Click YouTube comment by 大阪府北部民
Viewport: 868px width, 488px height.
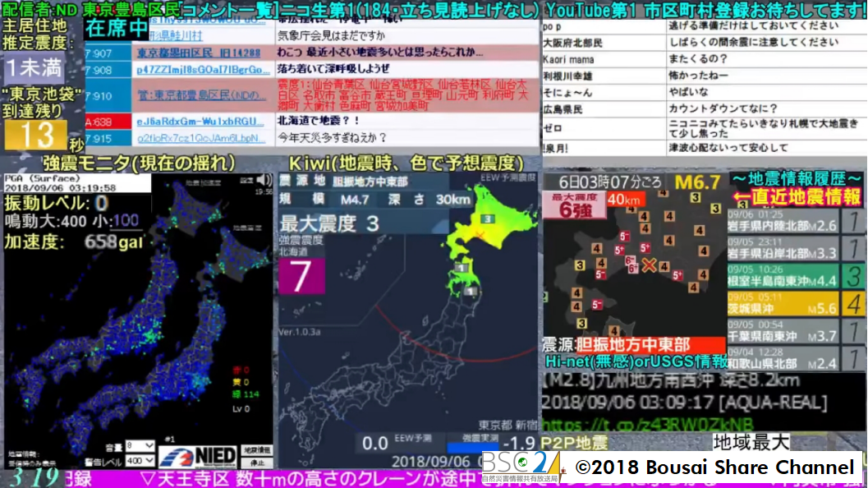click(x=704, y=43)
